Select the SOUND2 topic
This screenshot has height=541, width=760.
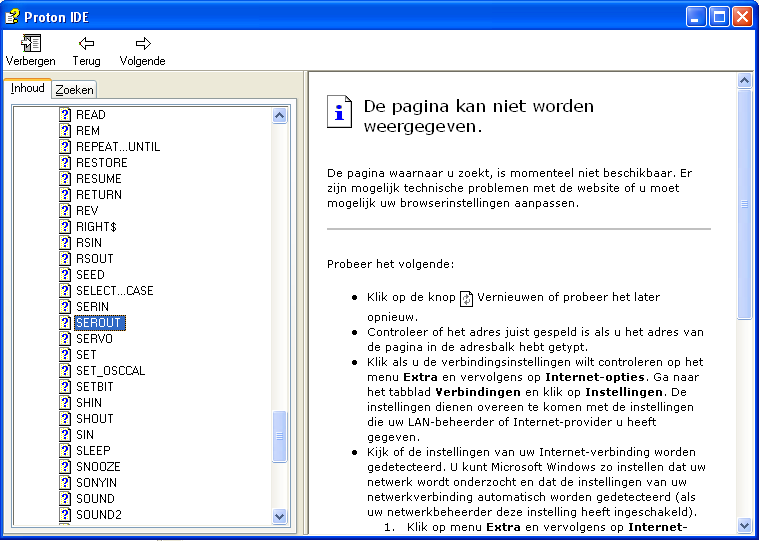[99, 515]
